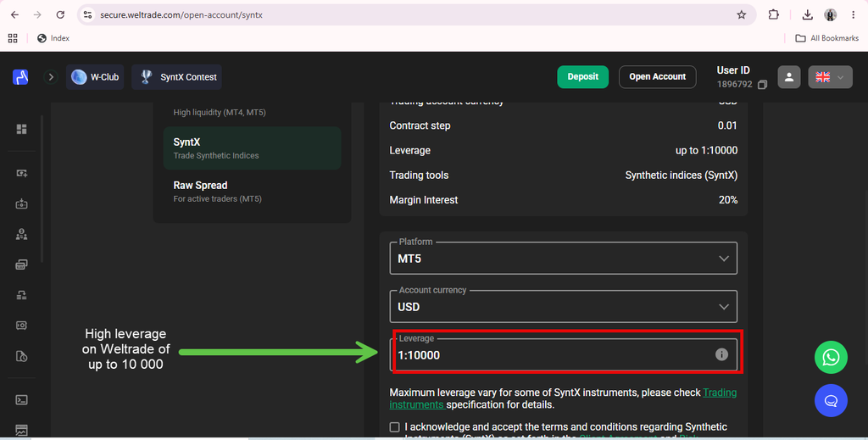Click the Weltrade logo icon
868x440 pixels.
20,77
